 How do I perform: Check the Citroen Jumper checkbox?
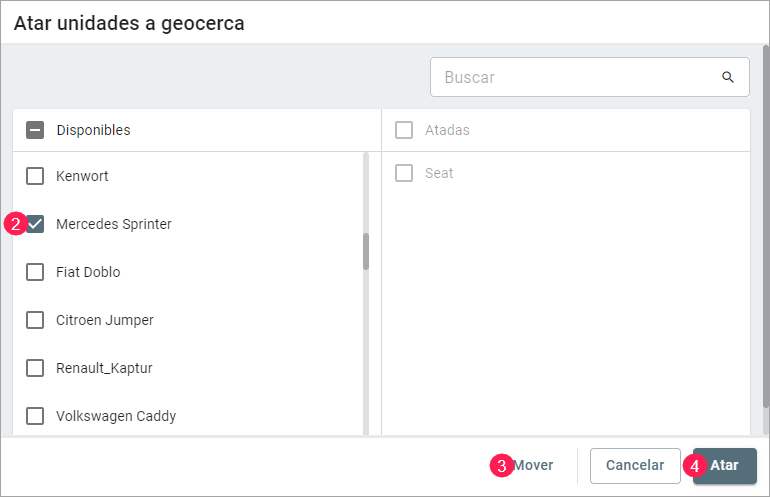point(35,320)
